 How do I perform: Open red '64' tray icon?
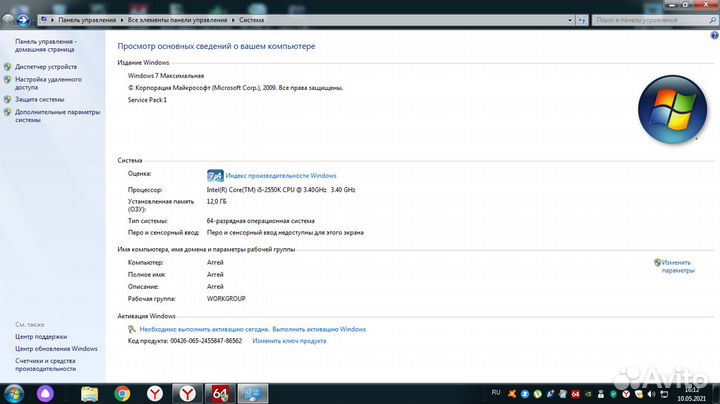pyautogui.click(x=576, y=394)
